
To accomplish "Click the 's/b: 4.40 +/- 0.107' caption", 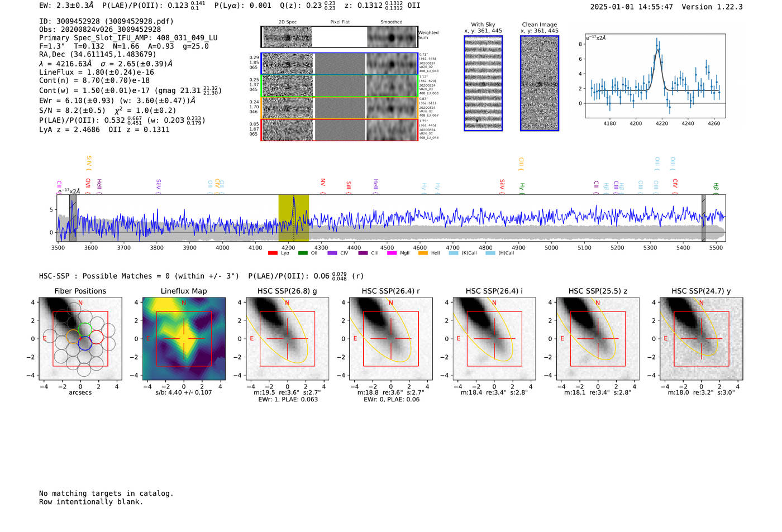I will (184, 392).
